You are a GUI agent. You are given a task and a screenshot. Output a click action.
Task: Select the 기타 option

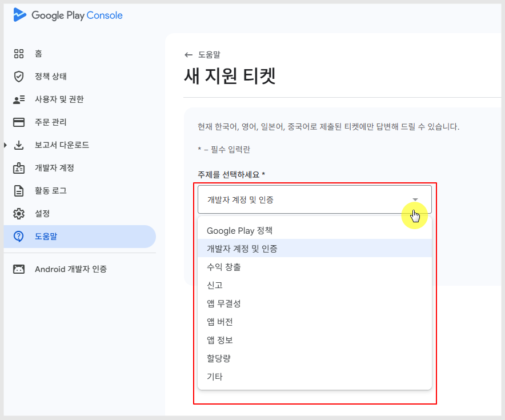tap(215, 377)
